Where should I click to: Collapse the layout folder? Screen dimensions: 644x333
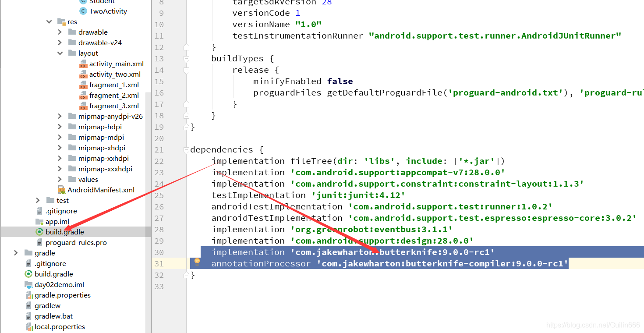pos(60,53)
